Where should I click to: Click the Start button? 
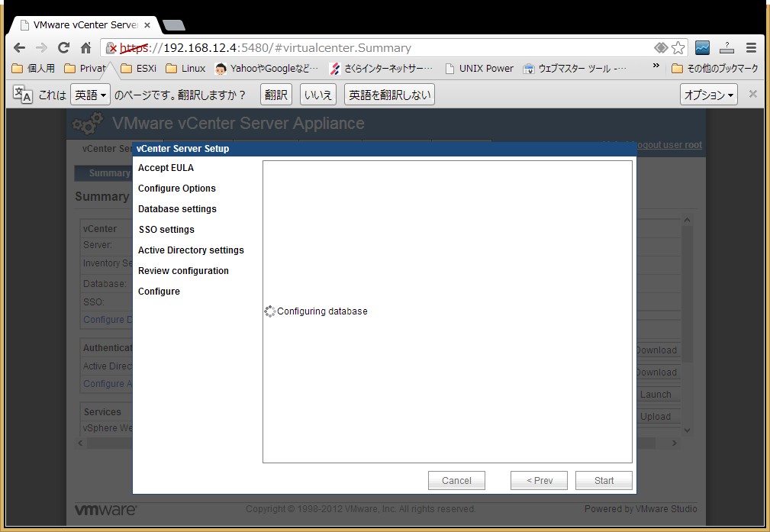click(x=604, y=480)
